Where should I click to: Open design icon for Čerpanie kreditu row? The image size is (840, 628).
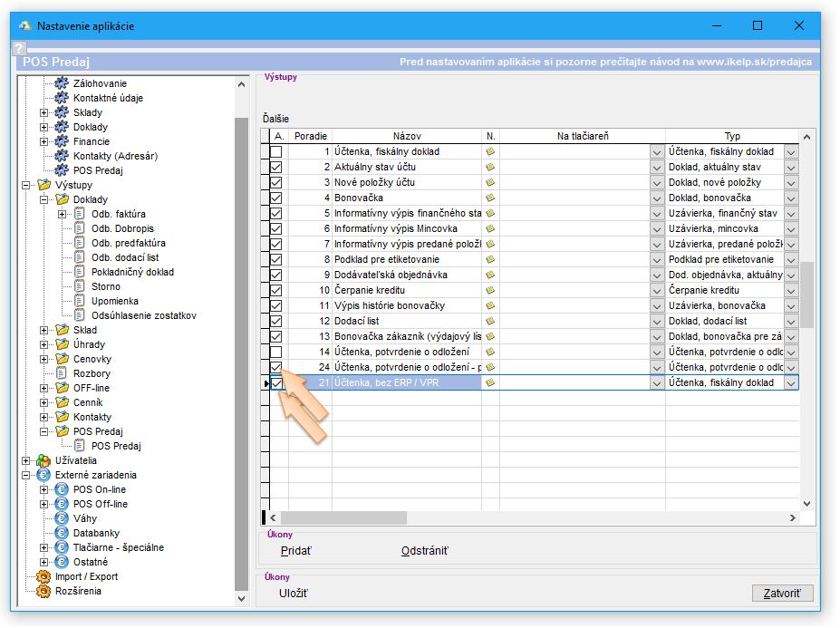pyautogui.click(x=490, y=290)
